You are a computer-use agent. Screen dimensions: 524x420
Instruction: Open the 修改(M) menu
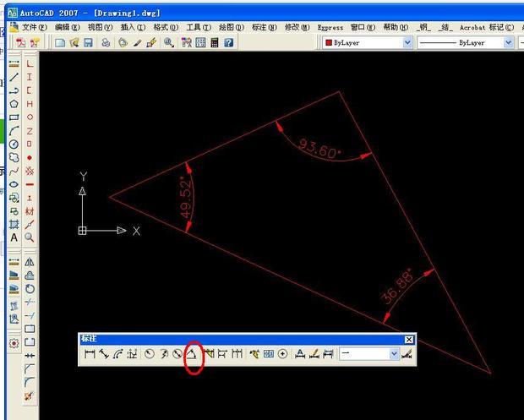tap(297, 27)
